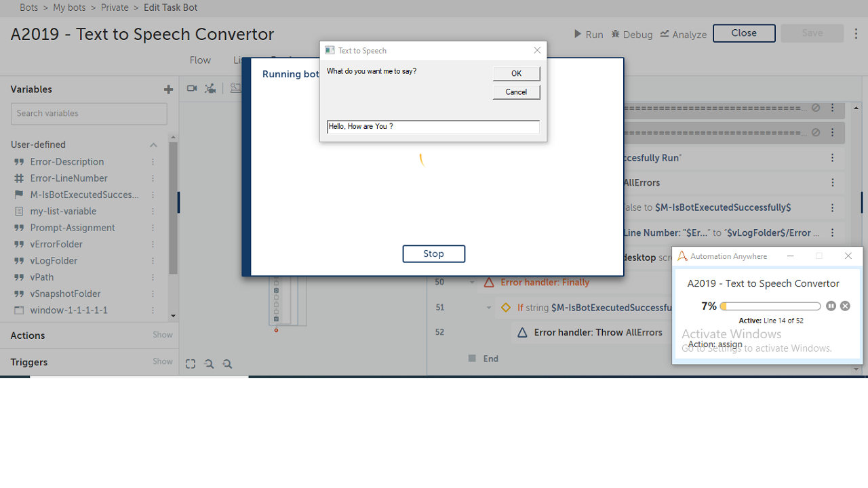Image resolution: width=868 pixels, height=488 pixels.
Task: Click OK in the Text to Speech dialog
Action: tap(516, 73)
